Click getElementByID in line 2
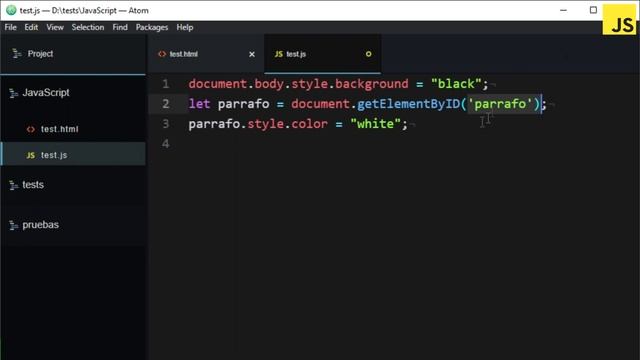This screenshot has height=360, width=640. [x=409, y=104]
